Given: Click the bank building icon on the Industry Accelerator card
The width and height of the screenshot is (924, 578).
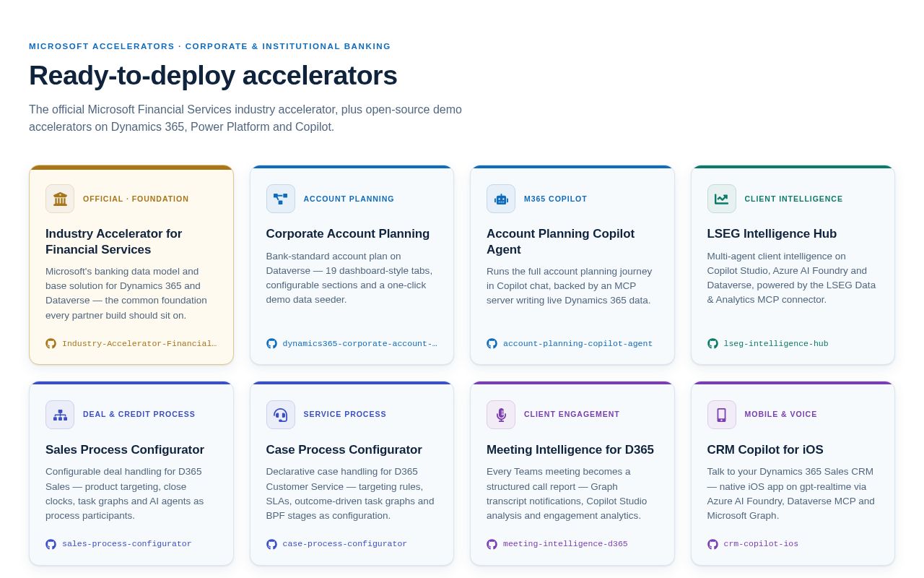Looking at the screenshot, I should pos(60,199).
